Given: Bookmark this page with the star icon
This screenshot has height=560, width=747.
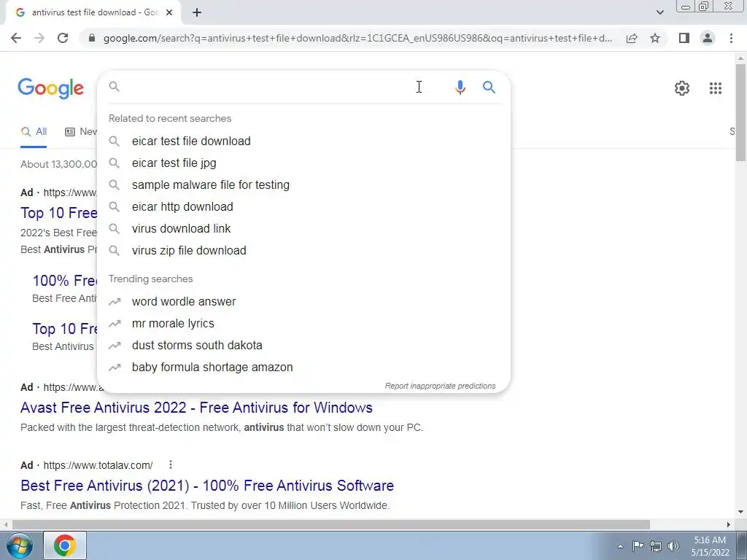Looking at the screenshot, I should tap(655, 38).
